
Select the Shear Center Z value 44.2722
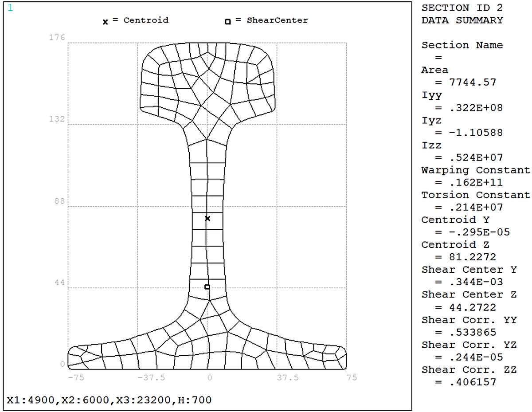pos(471,307)
